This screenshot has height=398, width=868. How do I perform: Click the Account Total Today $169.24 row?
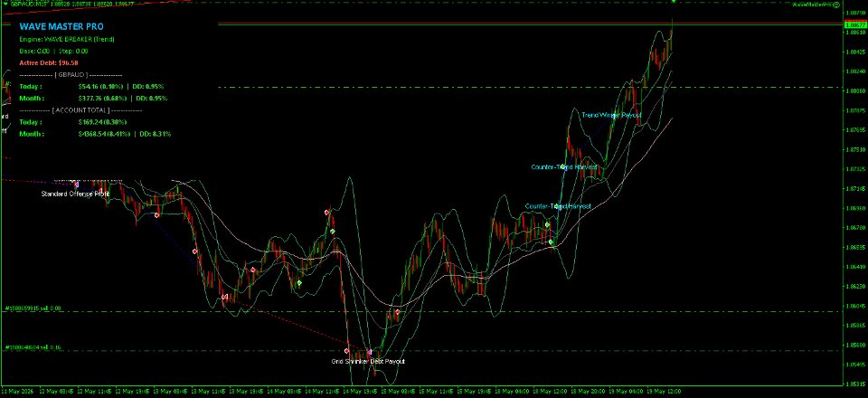pyautogui.click(x=73, y=122)
